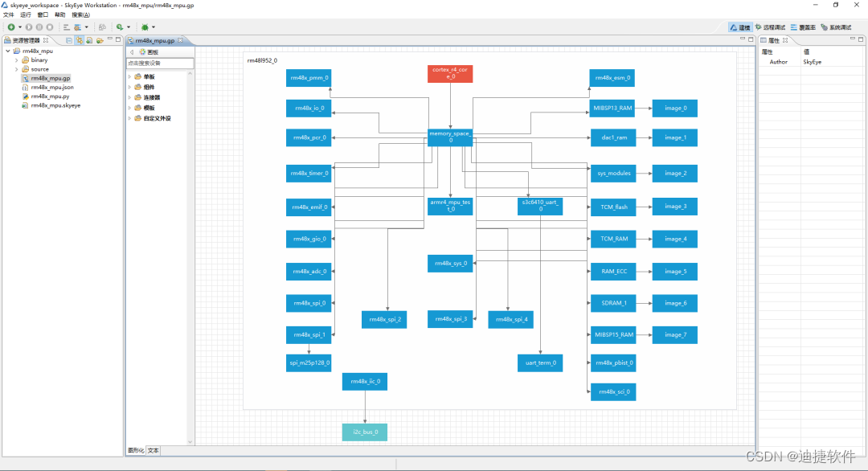Switch to the 远程调试 perspective
Viewport: 868px width, 471px height.
tap(770, 27)
